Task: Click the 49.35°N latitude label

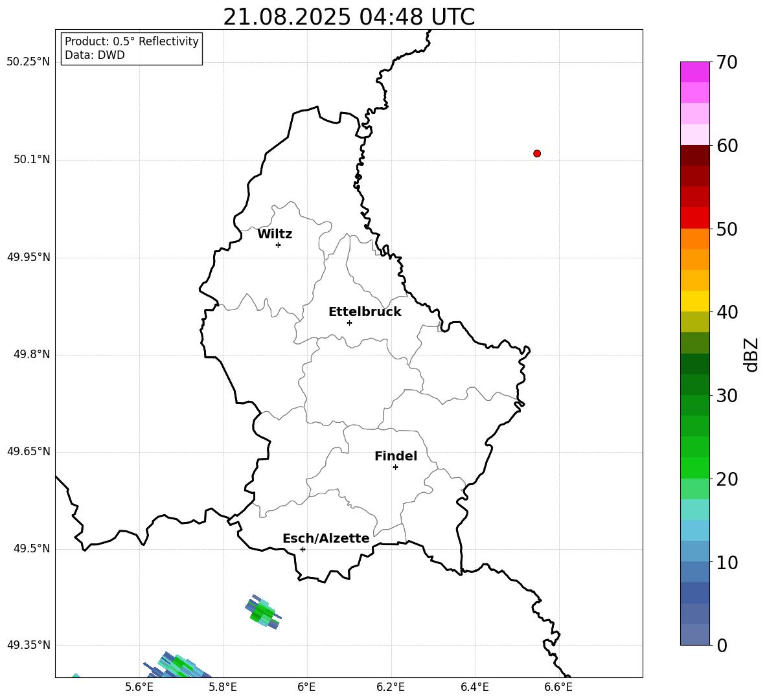Action: (x=29, y=645)
